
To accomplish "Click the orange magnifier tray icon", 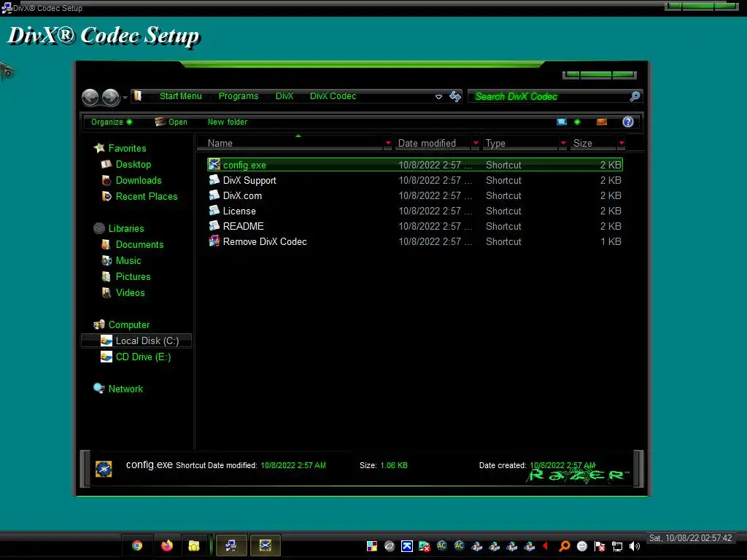I will click(565, 546).
